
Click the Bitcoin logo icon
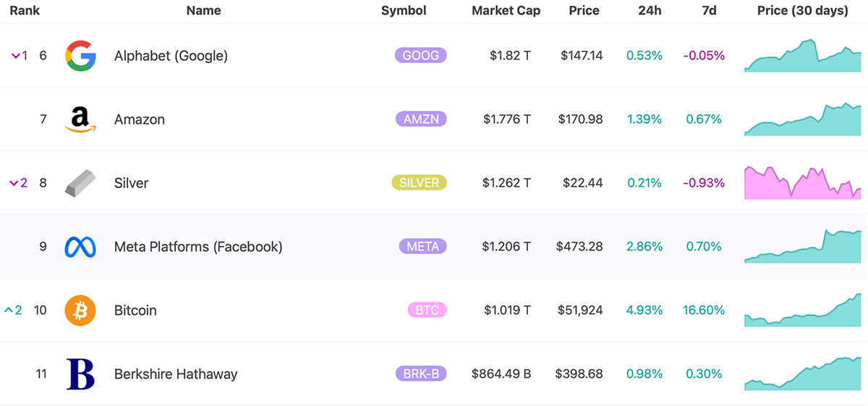(x=80, y=310)
